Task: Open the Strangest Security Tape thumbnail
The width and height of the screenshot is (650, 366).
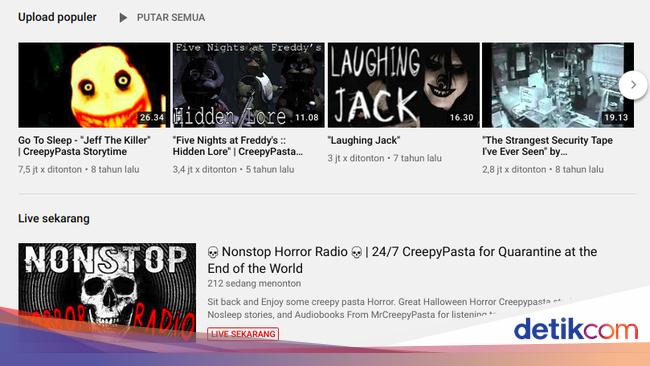Action: pyautogui.click(x=558, y=85)
